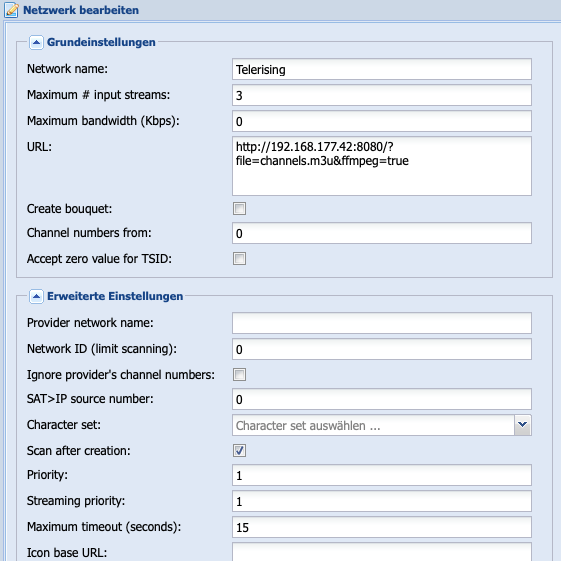Collapse the Erweiterte Einstellungen section
Image resolution: width=561 pixels, height=561 pixels.
36,297
